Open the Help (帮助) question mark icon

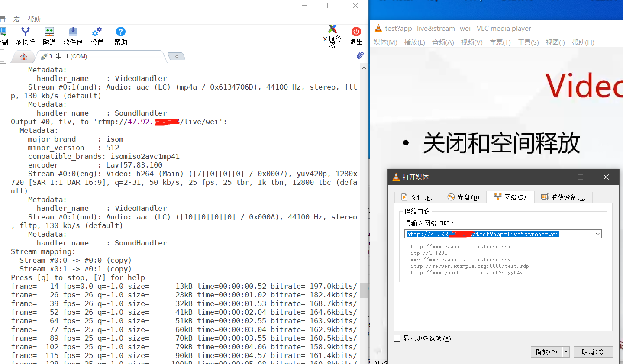tap(121, 36)
